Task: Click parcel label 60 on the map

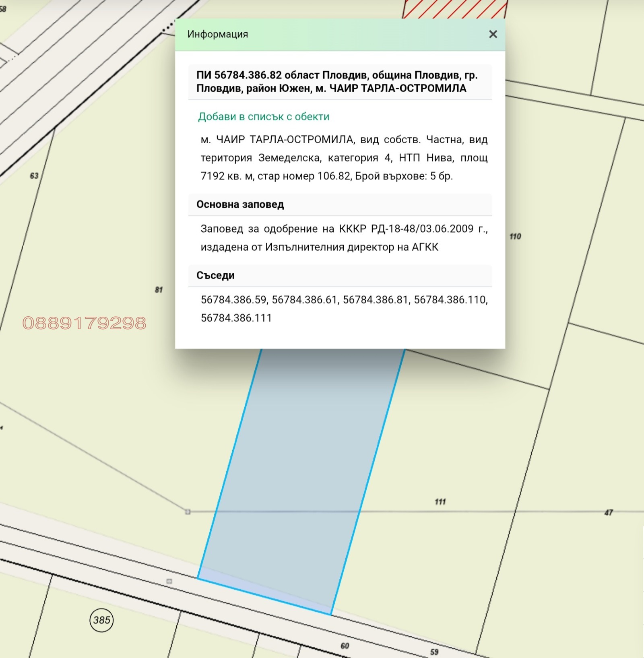Action: pos(345,646)
